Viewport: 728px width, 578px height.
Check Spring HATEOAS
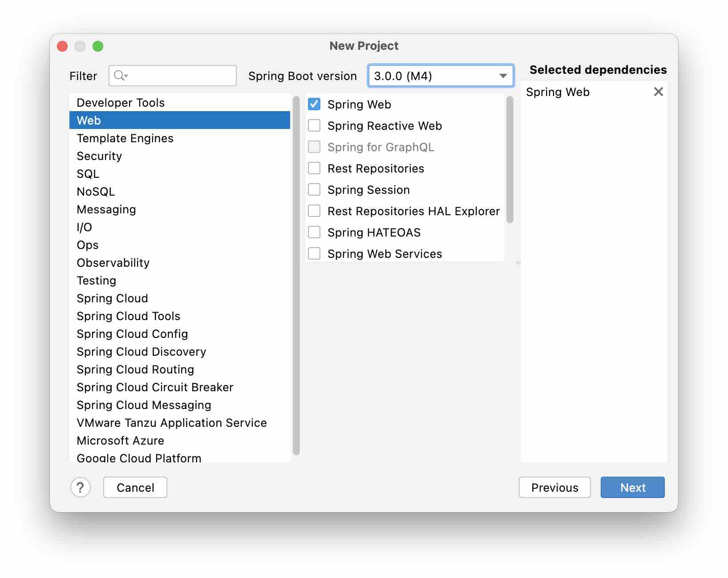(x=314, y=232)
